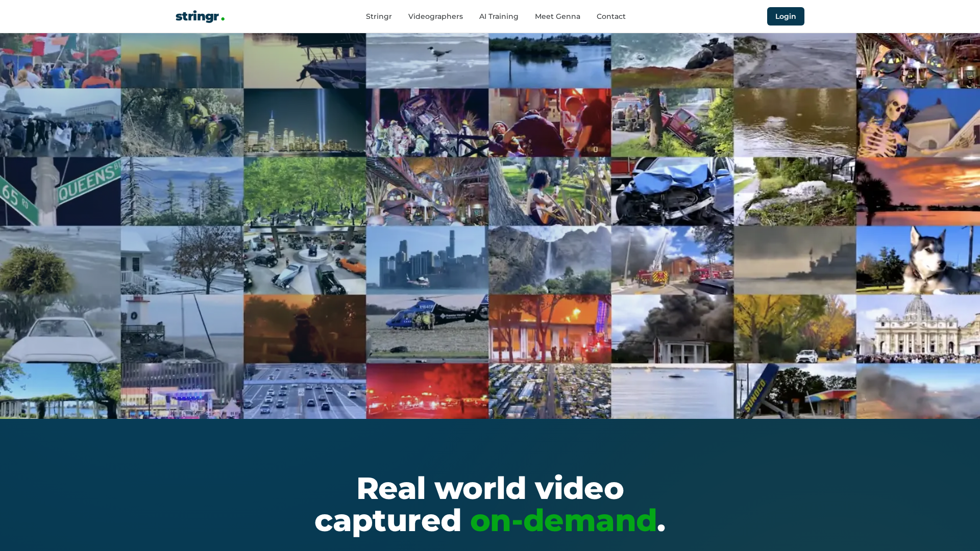Select the yellow autumn trees thumbnail

click(x=795, y=329)
